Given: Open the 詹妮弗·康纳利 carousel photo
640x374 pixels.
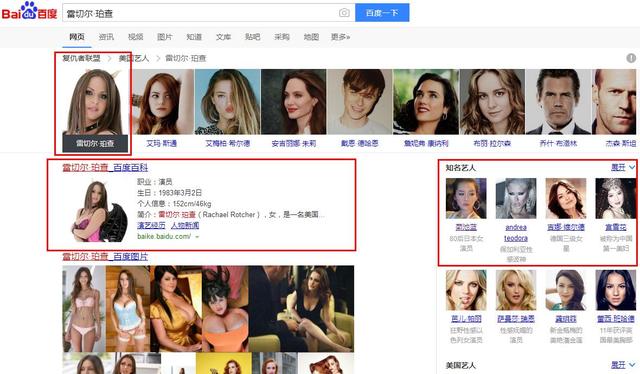Looking at the screenshot, I should [426, 101].
